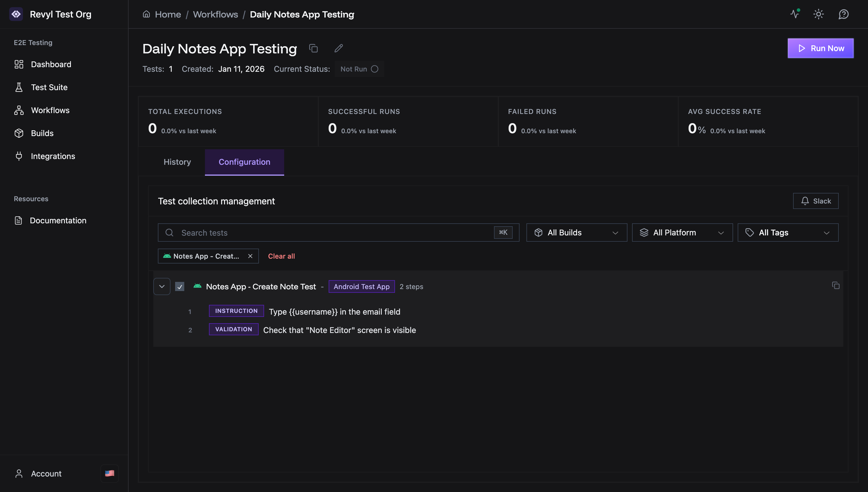Viewport: 868px width, 492px height.
Task: Click the help icon in the top bar
Action: pos(844,14)
